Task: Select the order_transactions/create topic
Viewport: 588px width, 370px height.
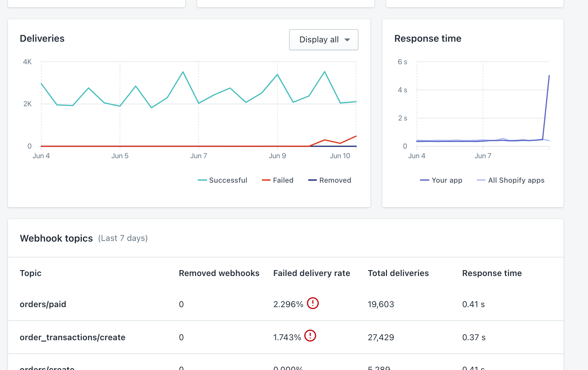Action: click(x=72, y=337)
